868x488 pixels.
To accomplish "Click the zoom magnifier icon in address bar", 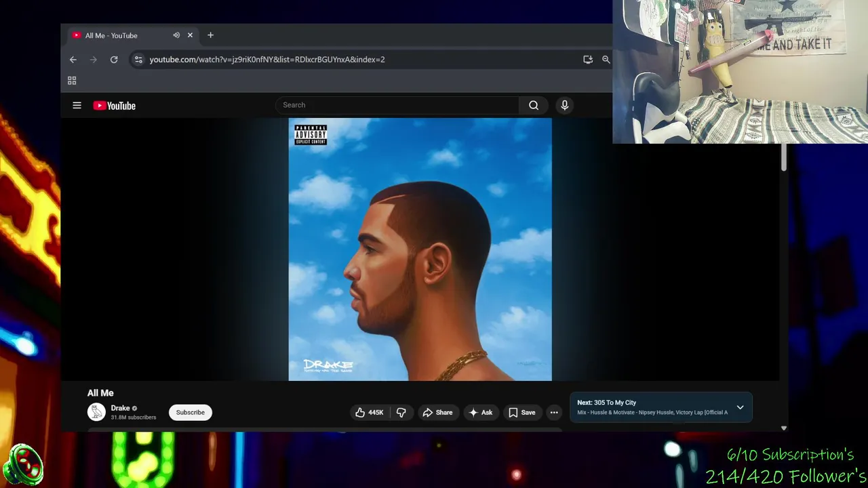I will point(606,60).
